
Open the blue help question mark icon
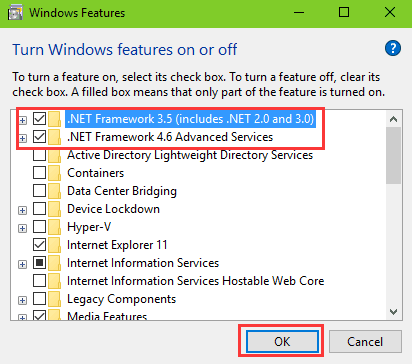[393, 49]
